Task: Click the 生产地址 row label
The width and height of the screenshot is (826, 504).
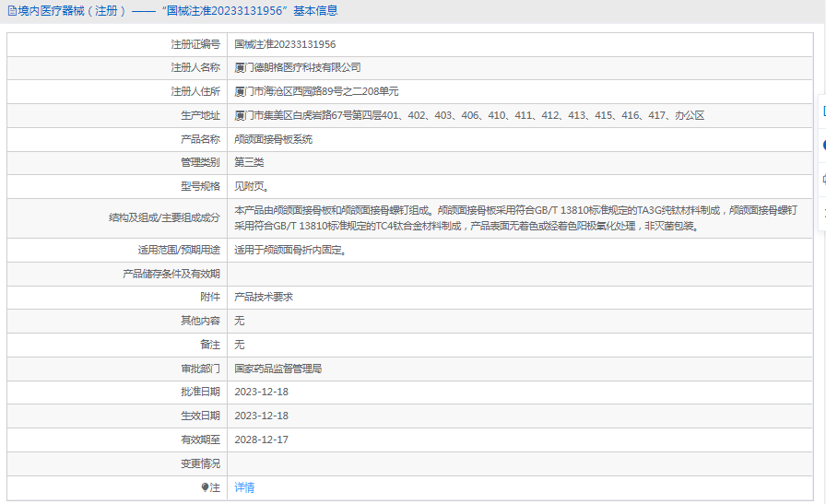Action: pyautogui.click(x=200, y=115)
